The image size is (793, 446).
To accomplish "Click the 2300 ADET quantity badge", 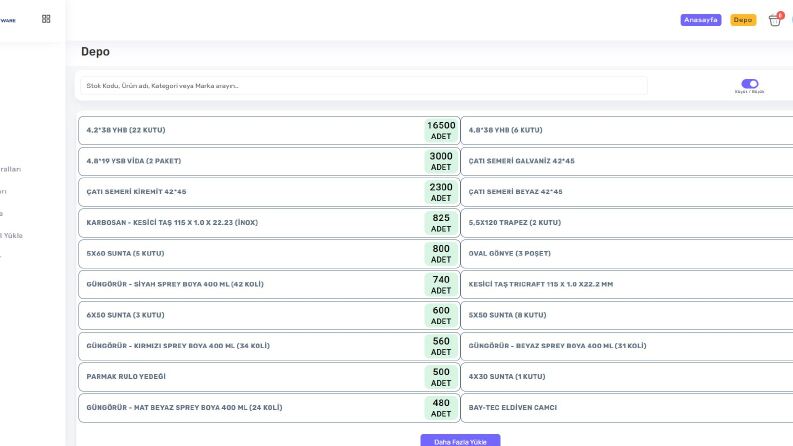I will pos(441,192).
